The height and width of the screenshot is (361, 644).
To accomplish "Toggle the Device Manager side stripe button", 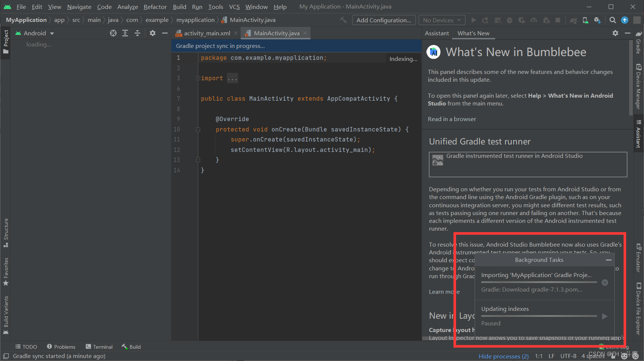I will (639, 86).
